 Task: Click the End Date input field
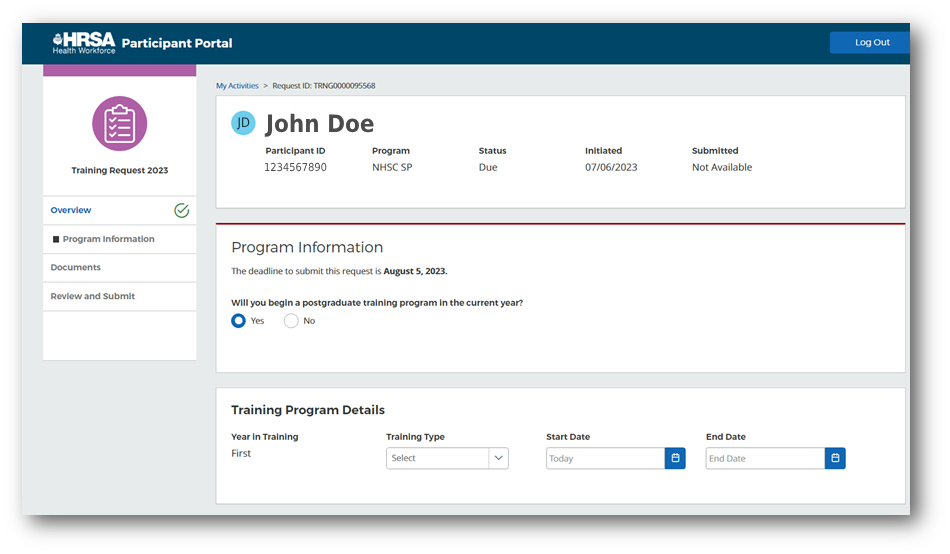[765, 458]
